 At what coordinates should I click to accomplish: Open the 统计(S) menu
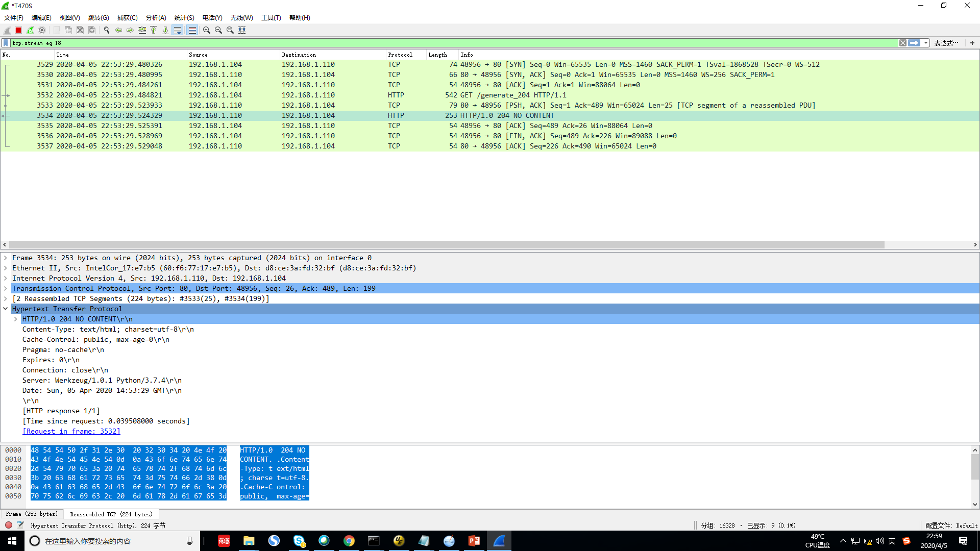[184, 18]
